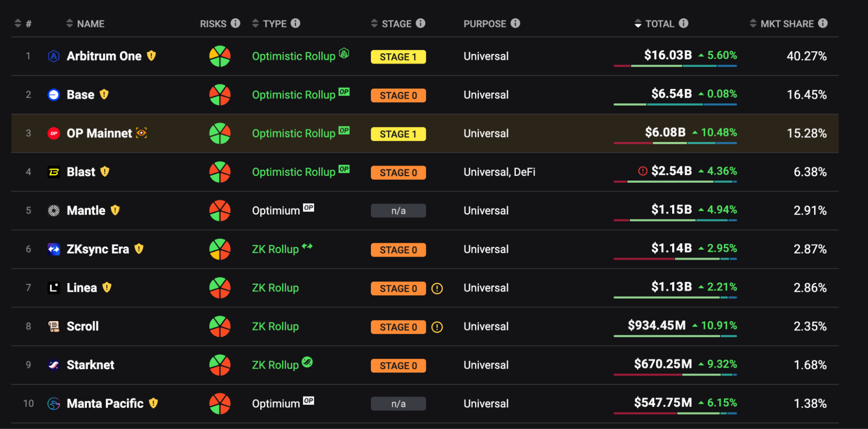The image size is (868, 429).
Task: Sort table by NAME column
Action: [x=85, y=23]
